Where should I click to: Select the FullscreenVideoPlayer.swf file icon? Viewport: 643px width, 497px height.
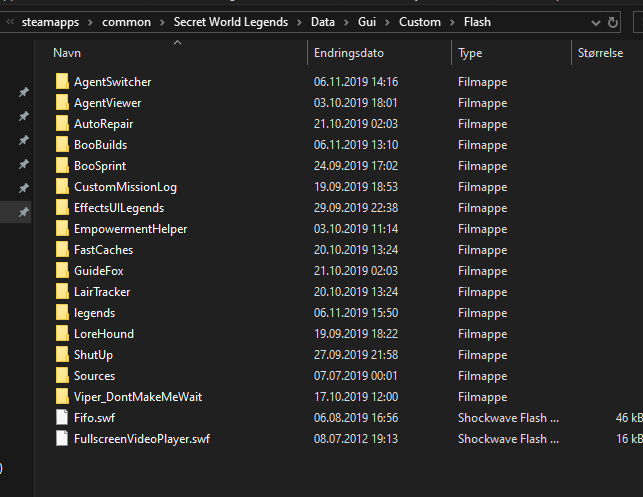[x=62, y=439]
